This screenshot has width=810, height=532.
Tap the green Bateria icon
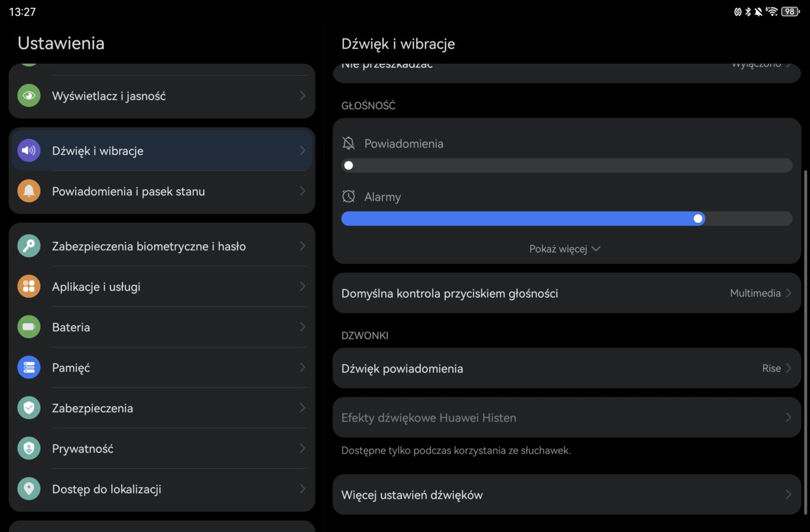pos(29,327)
